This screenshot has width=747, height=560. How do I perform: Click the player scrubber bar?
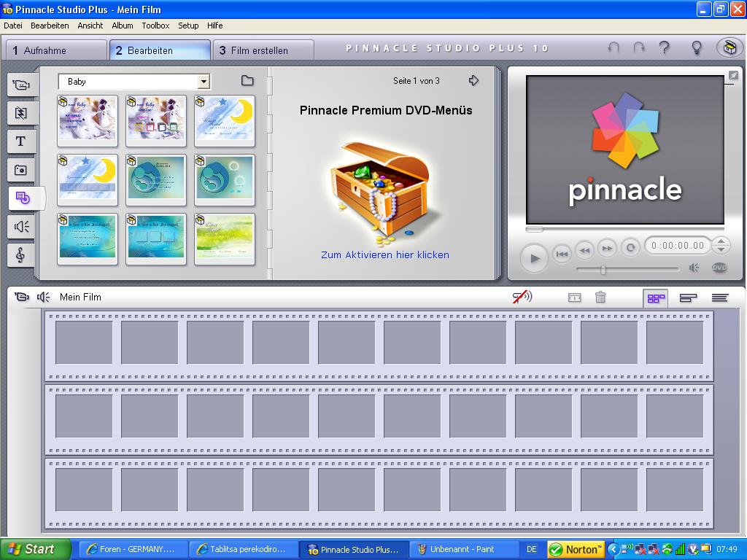[x=624, y=230]
